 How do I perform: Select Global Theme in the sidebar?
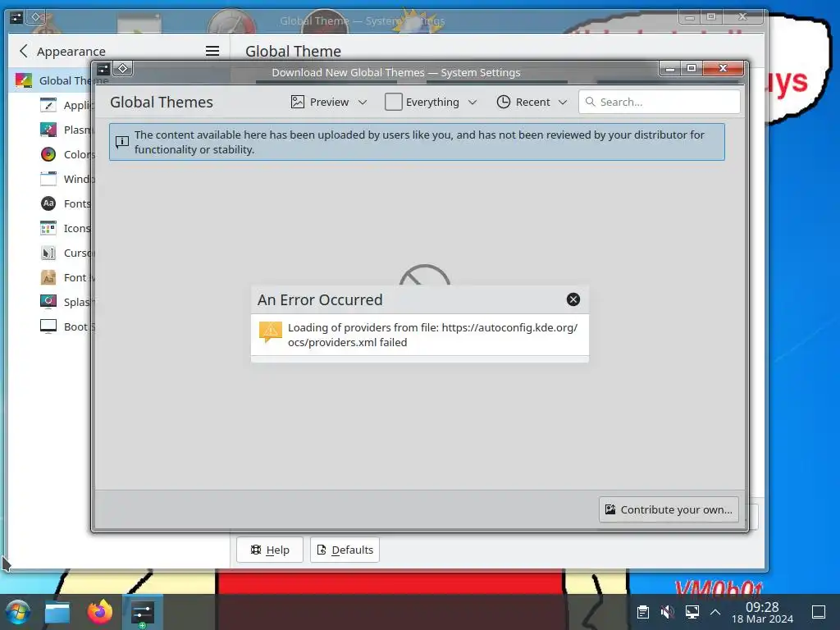pos(52,80)
